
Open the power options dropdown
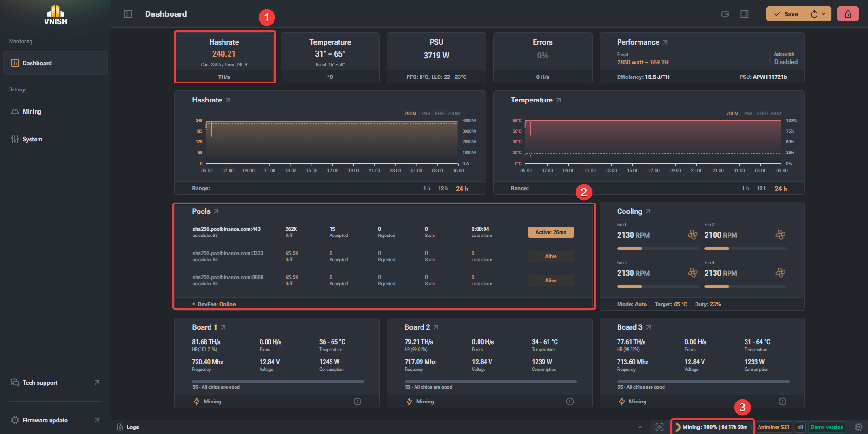pos(818,14)
